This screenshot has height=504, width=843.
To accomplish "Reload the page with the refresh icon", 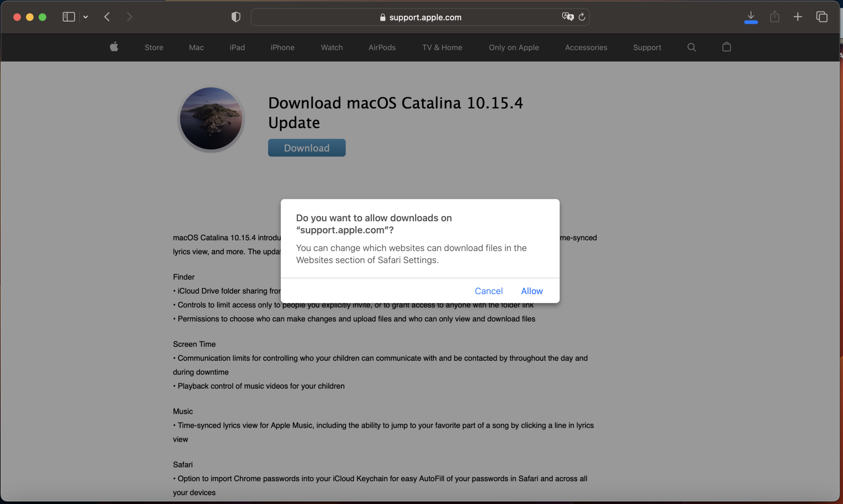I will point(582,17).
